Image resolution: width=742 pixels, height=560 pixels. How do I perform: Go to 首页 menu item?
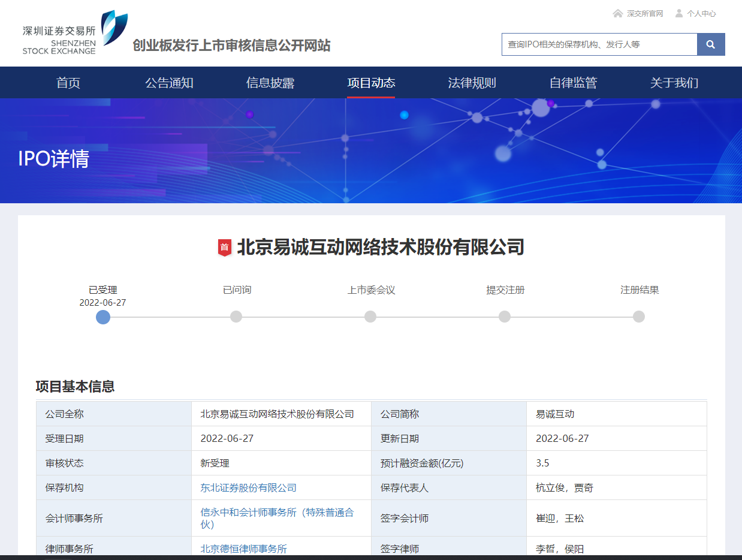pos(68,83)
